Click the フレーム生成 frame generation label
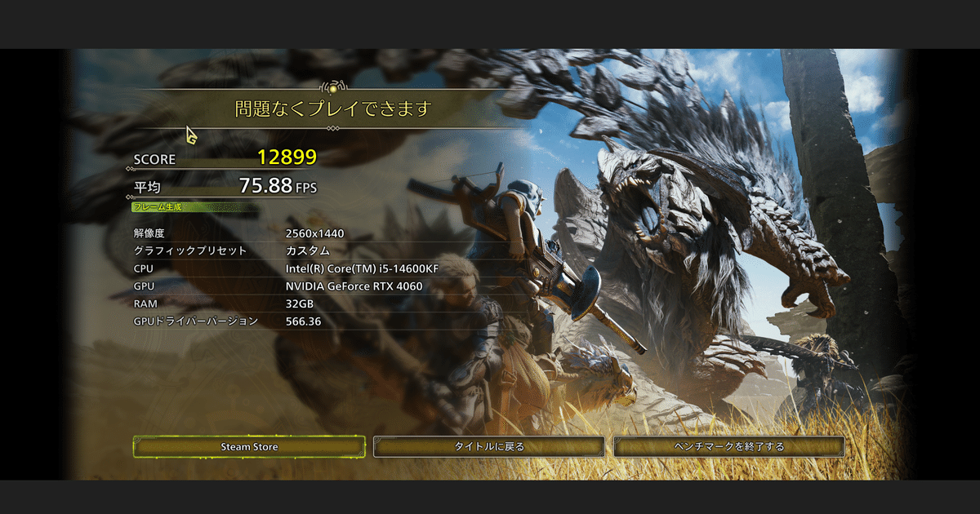Viewport: 980px width, 514px height. tap(157, 207)
